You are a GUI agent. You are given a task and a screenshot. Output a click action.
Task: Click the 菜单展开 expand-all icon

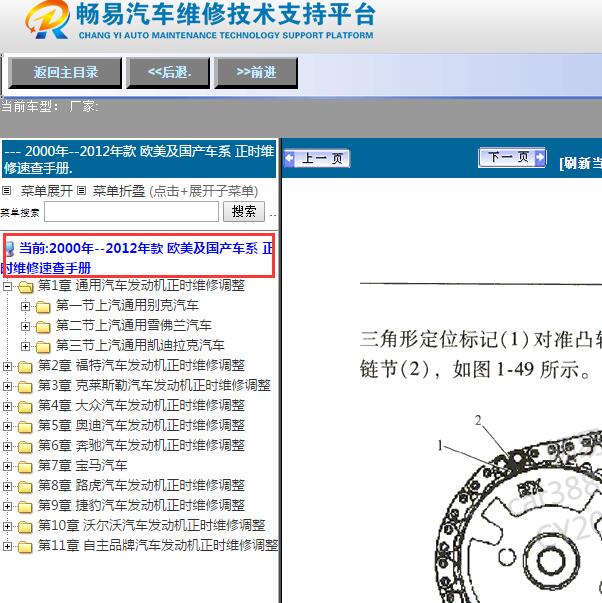click(x=7, y=190)
